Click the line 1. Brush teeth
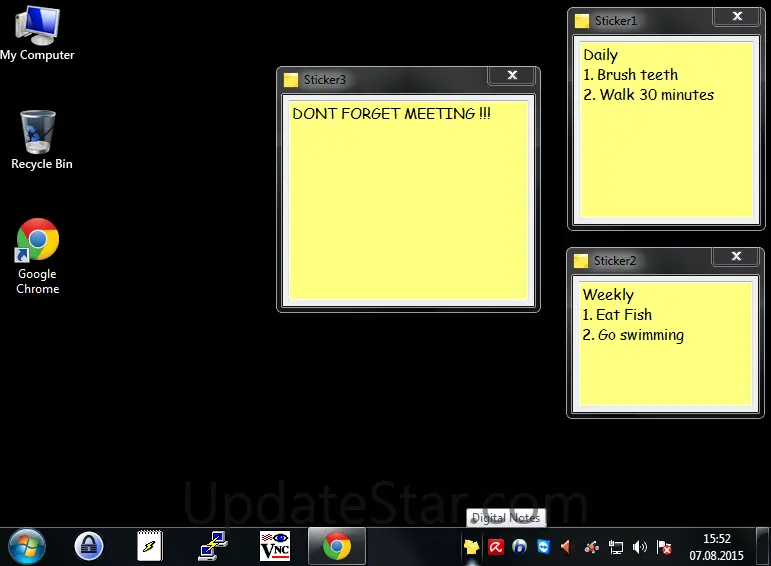 click(630, 75)
